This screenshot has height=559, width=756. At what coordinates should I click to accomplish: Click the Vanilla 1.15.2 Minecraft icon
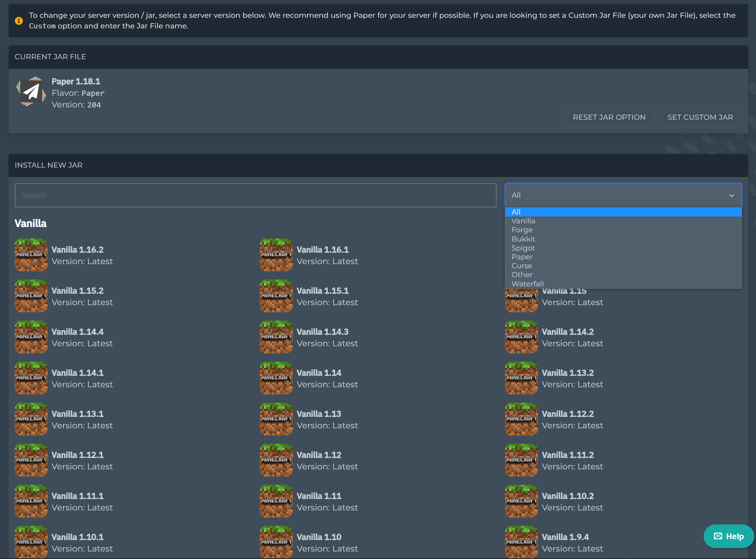[31, 296]
